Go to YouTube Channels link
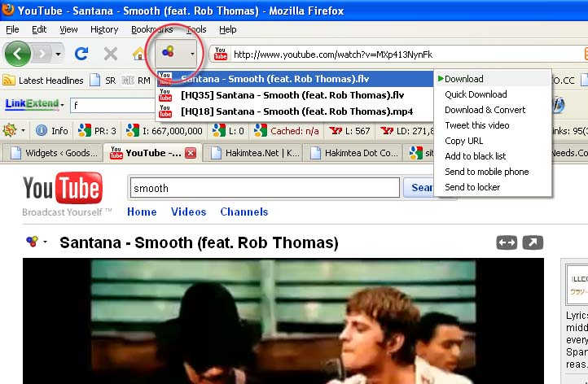The width and height of the screenshot is (588, 384). (244, 212)
